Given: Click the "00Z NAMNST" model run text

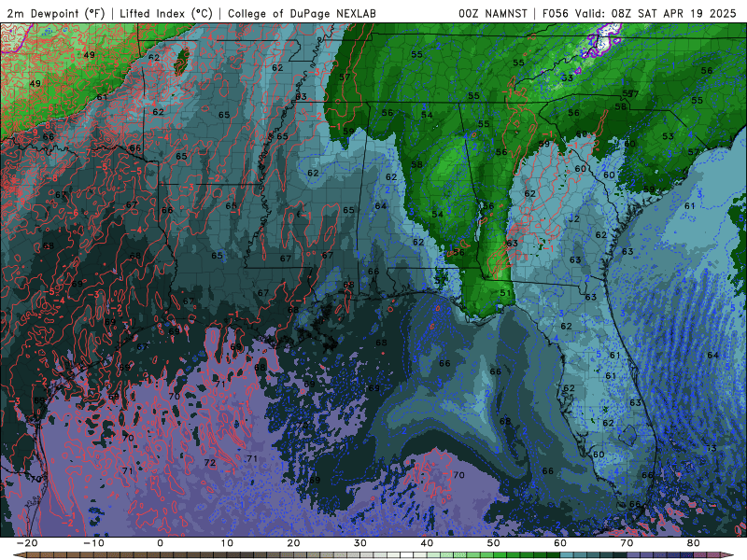Looking at the screenshot, I should coord(493,13).
